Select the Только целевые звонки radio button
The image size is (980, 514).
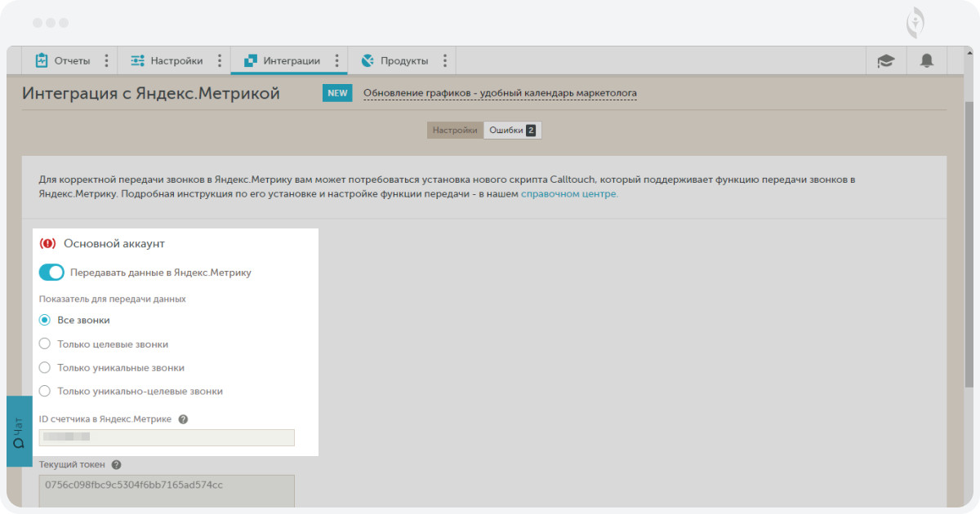[45, 343]
